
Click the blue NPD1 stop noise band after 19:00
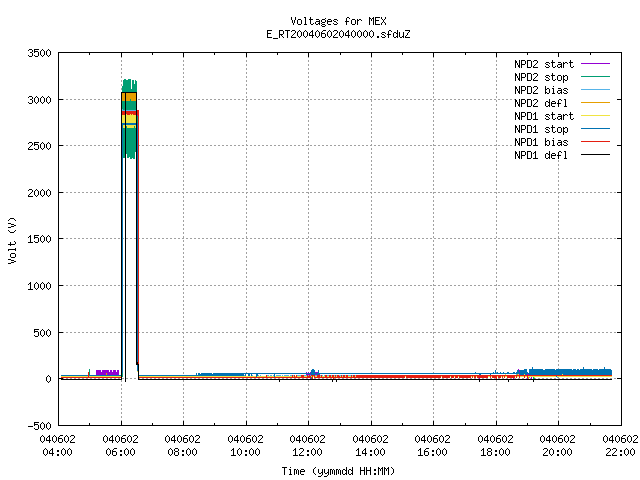click(x=569, y=372)
